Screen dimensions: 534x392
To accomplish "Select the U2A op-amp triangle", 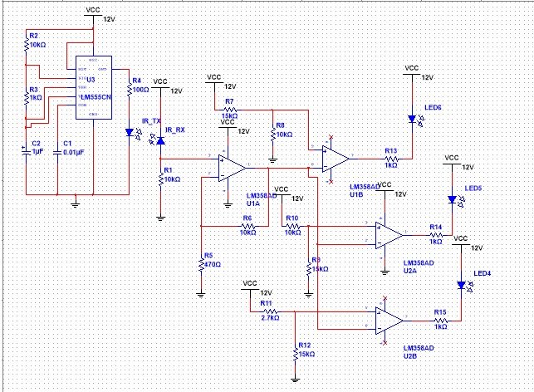I will 389,235.
